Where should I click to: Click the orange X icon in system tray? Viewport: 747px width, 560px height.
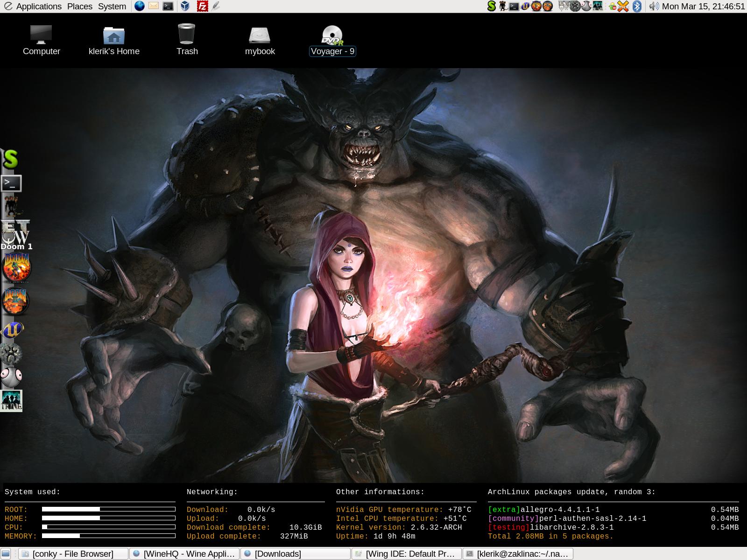point(623,6)
